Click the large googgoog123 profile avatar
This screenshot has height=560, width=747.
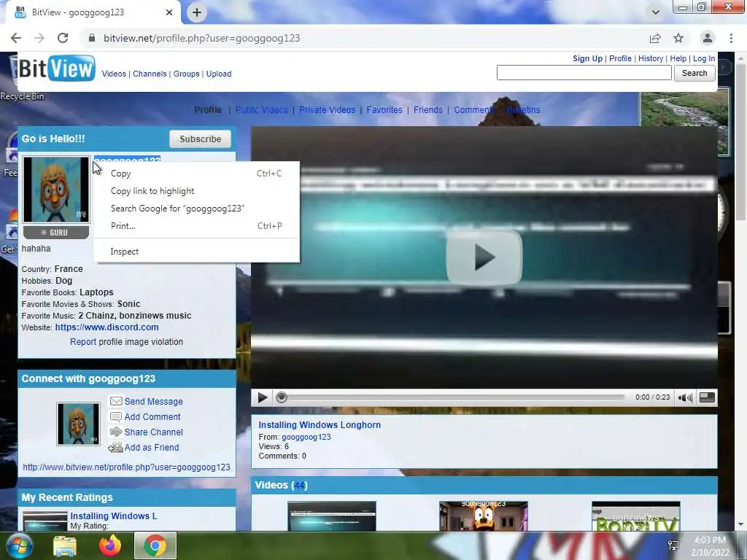[x=56, y=190]
